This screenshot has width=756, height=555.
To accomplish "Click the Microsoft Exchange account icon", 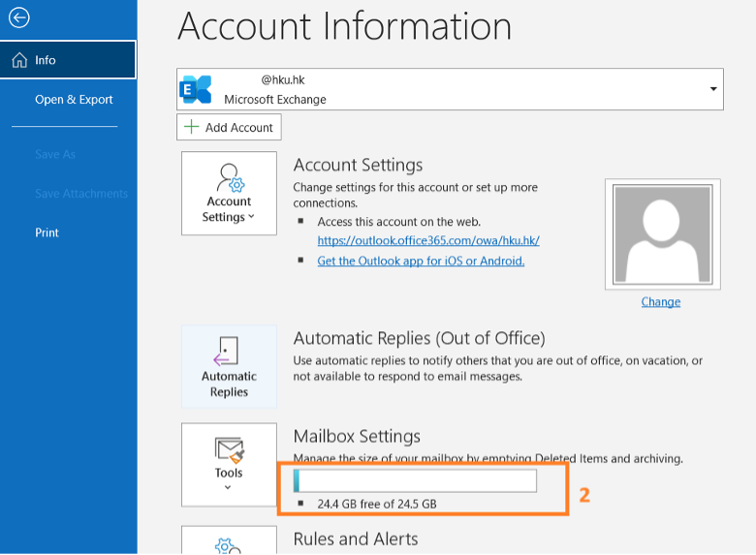I will [x=195, y=89].
